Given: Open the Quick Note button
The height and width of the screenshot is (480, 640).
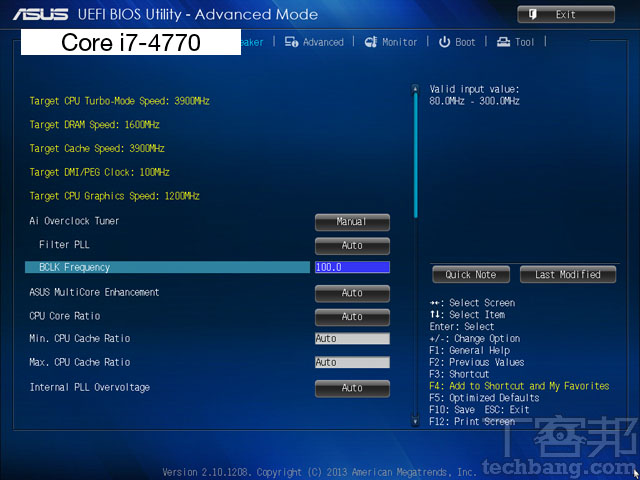Looking at the screenshot, I should point(471,274).
